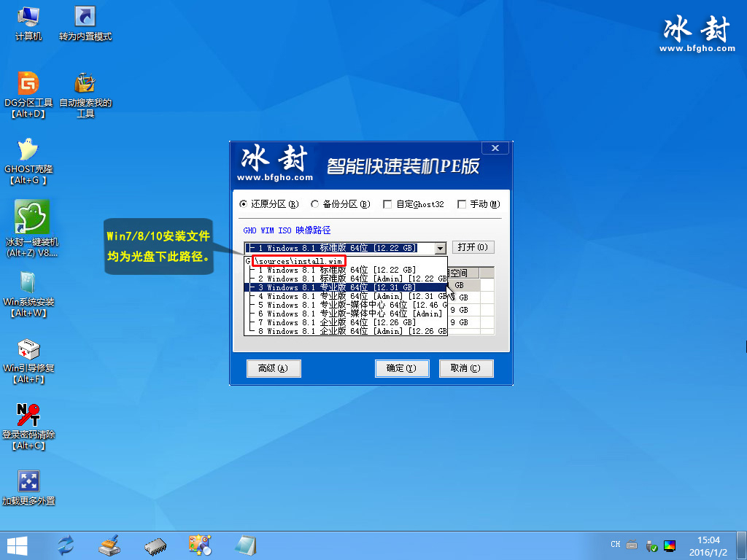Open the 加载更多外置 icon

click(x=28, y=487)
